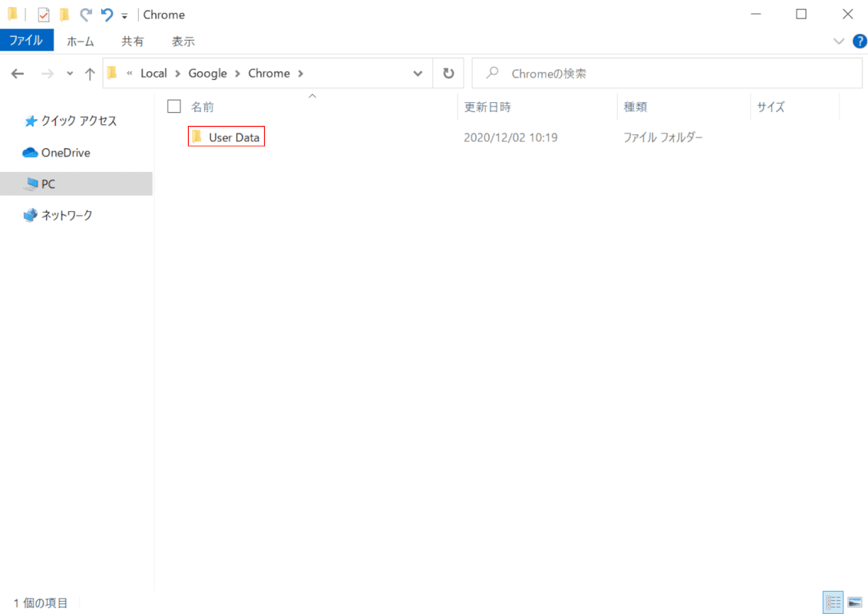Show hidden breadcrumb path with double chevron
868x614 pixels.
coord(130,73)
